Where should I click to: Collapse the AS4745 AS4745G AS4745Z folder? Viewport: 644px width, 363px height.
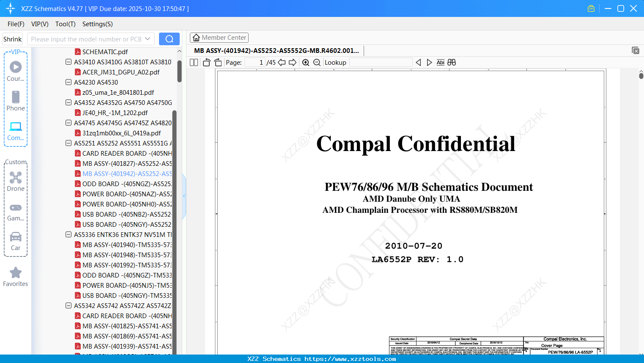[69, 123]
